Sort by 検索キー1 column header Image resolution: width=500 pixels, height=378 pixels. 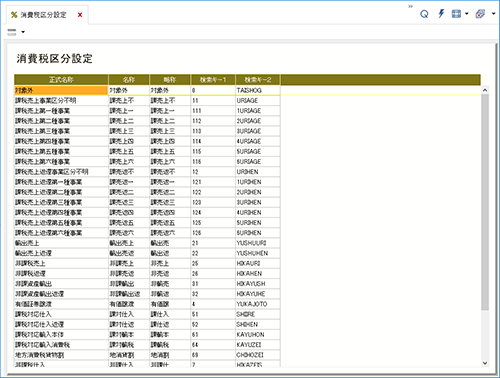pyautogui.click(x=213, y=80)
